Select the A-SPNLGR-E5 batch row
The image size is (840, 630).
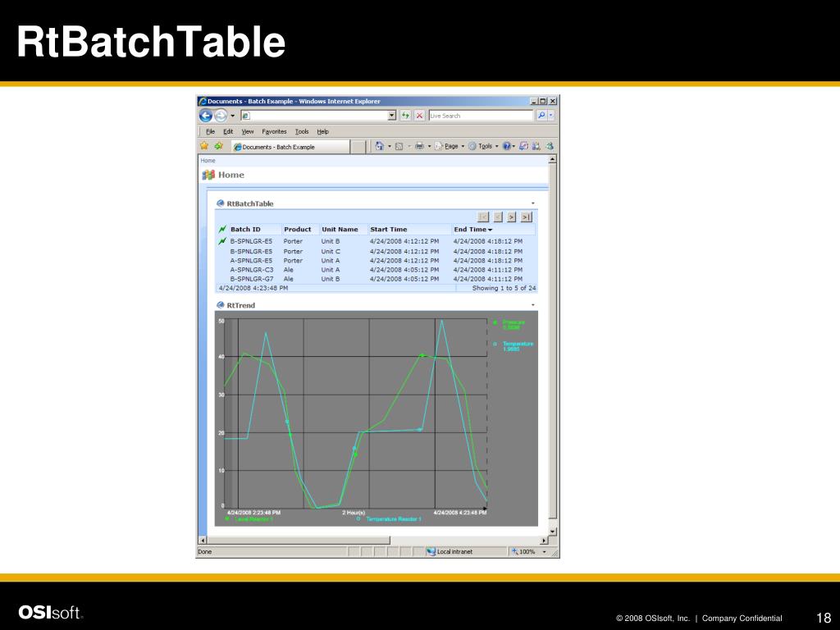click(376, 260)
